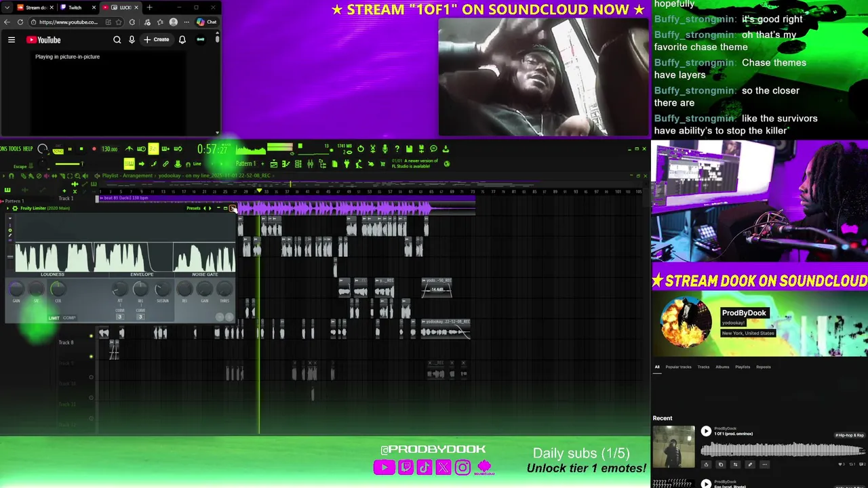Image resolution: width=868 pixels, height=488 pixels.
Task: Click the YouTube Create button
Action: click(157, 39)
